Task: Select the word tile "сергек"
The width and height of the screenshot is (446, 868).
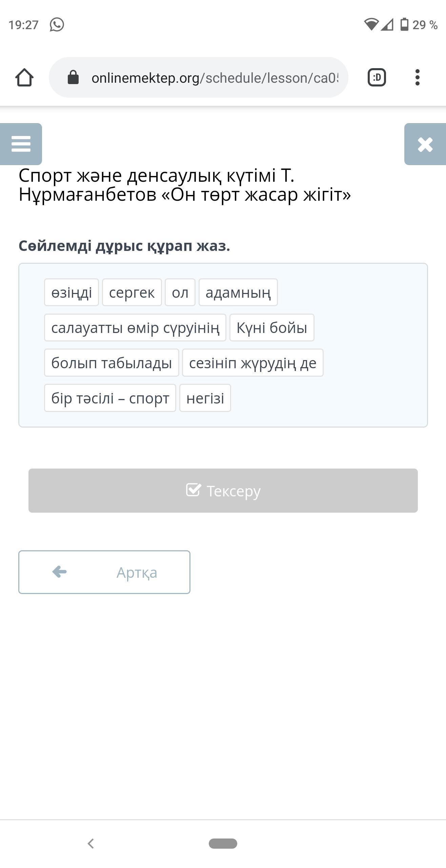Action: [x=132, y=292]
